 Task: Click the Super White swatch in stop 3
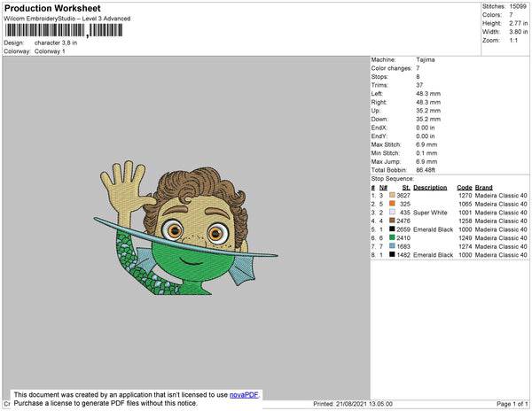pyautogui.click(x=392, y=212)
